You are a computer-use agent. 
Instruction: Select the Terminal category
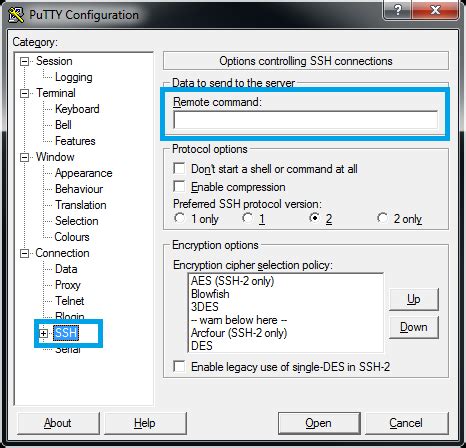pos(56,93)
